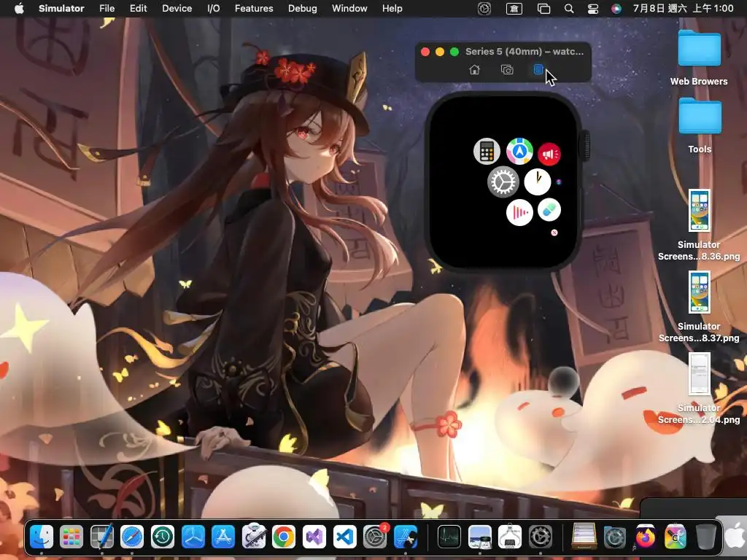
Task: Open the Apple menu
Action: [x=19, y=8]
